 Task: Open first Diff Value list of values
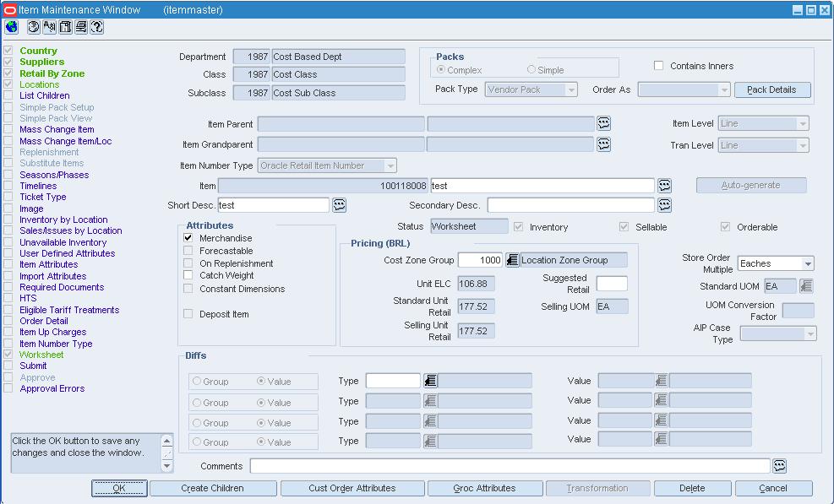[661, 381]
